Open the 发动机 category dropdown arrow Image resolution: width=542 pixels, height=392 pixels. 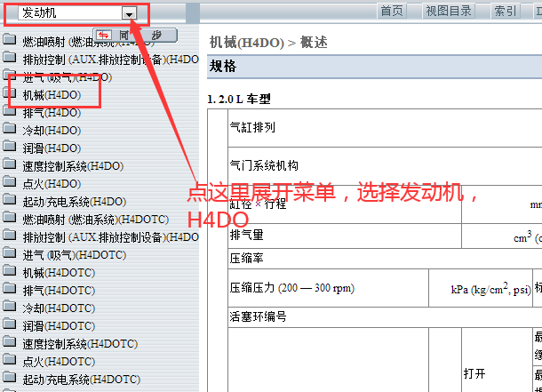tap(129, 13)
